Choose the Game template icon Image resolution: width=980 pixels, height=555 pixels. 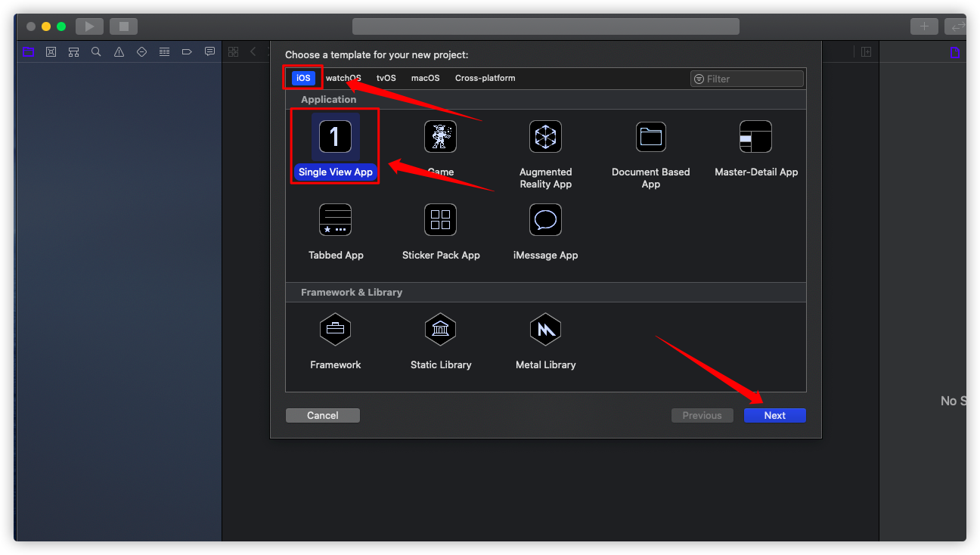coord(440,137)
